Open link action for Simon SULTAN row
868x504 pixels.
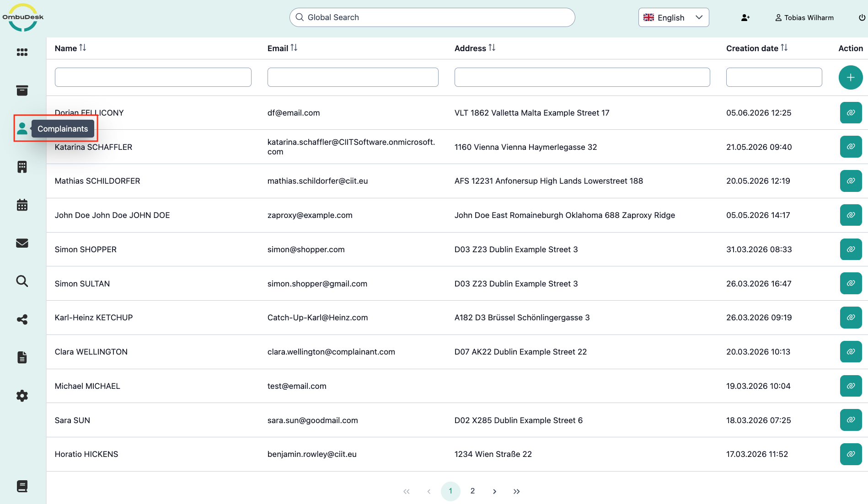(x=851, y=283)
